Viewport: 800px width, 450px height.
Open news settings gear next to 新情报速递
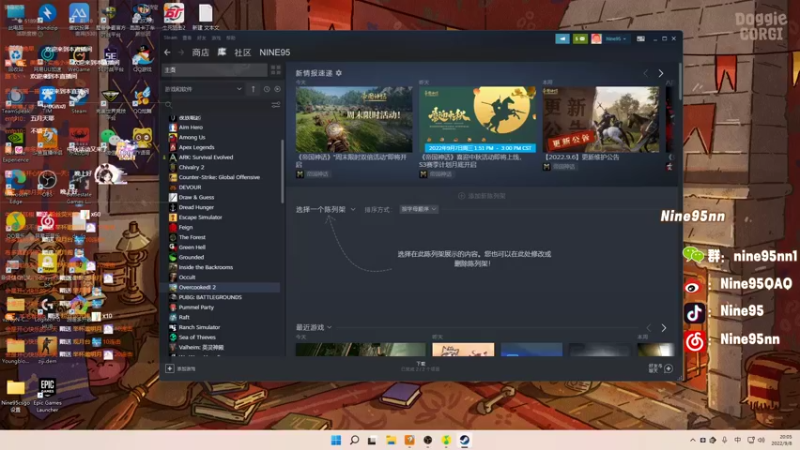339,73
